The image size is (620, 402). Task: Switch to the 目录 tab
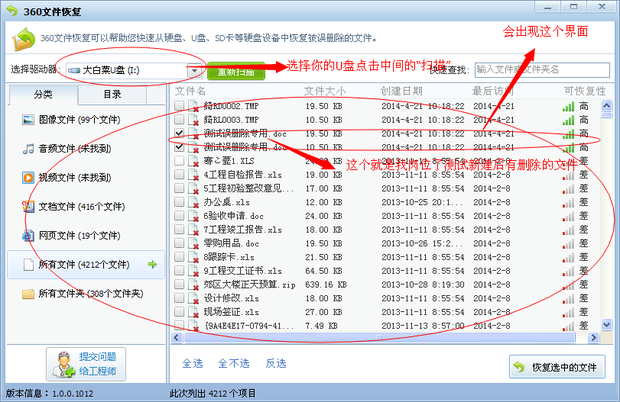(112, 94)
